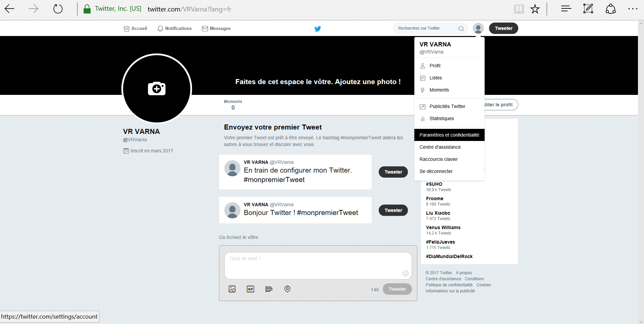Screen dimensions: 644x324
Task: Tweet the 'Bonjour Twitter' suggestion
Action: (393, 210)
